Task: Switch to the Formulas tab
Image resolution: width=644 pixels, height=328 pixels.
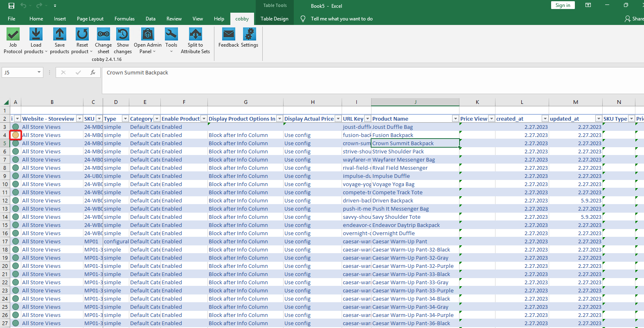Action: click(x=124, y=19)
